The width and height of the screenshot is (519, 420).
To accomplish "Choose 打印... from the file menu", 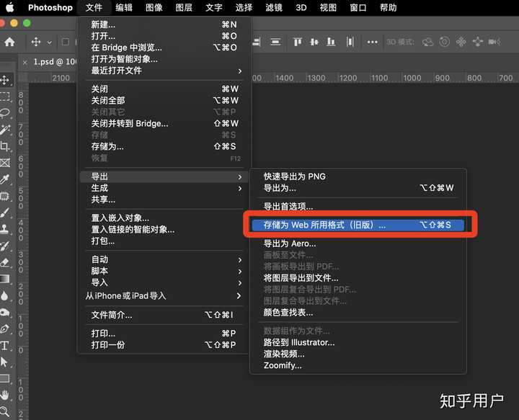I will (x=164, y=334).
